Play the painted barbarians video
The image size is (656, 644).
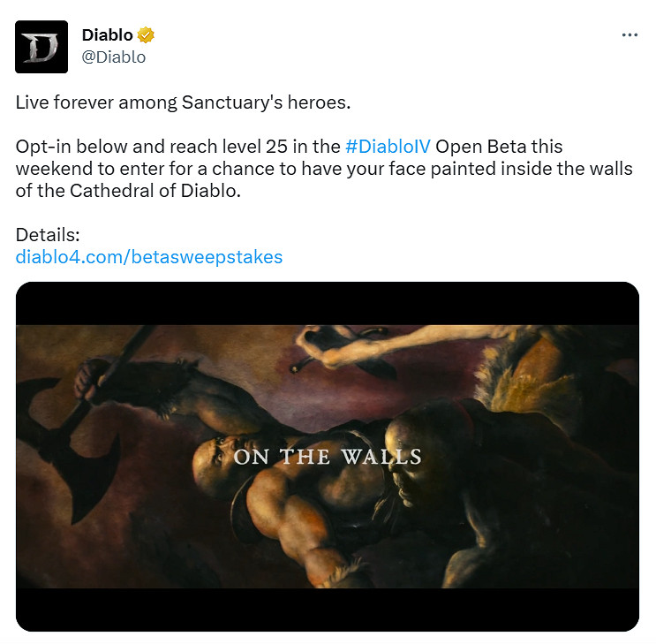point(328,457)
